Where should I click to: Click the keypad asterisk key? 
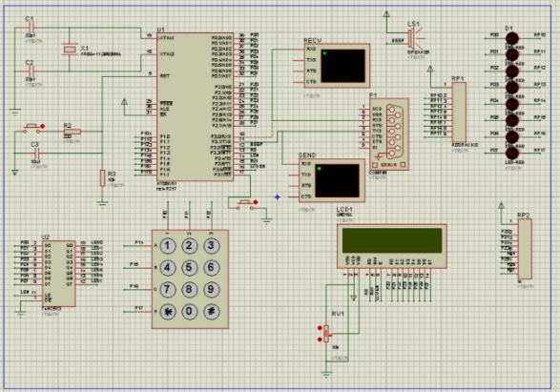168,312
